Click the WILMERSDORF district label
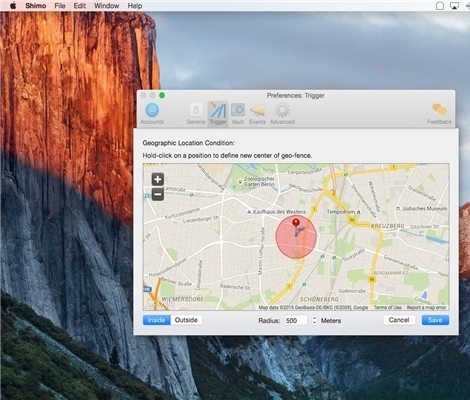Image resolution: width=470 pixels, height=400 pixels. coord(182,299)
